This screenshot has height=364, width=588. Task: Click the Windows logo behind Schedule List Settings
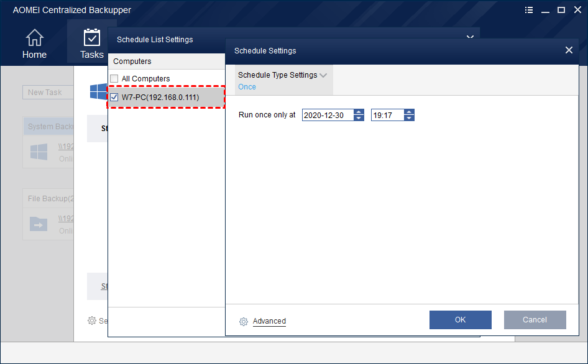[x=98, y=91]
